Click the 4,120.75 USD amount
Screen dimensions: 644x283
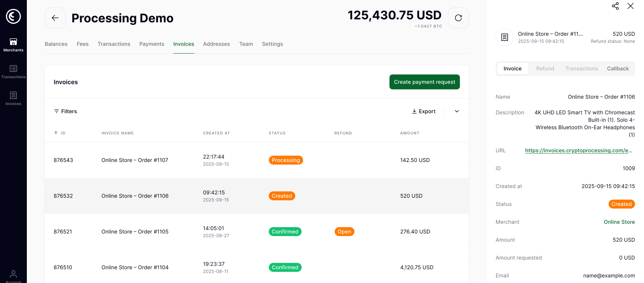coord(417,267)
